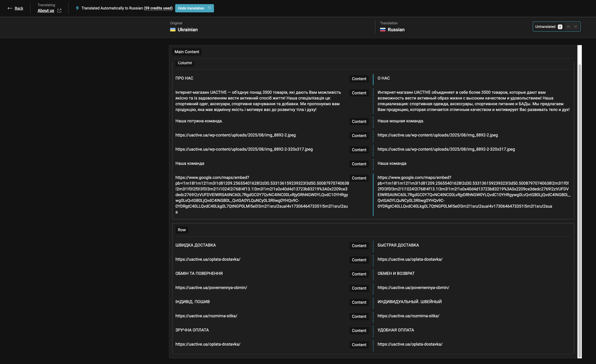The width and height of the screenshot is (596, 364).
Task: Go to next untranslated item arrow
Action: click(576, 27)
